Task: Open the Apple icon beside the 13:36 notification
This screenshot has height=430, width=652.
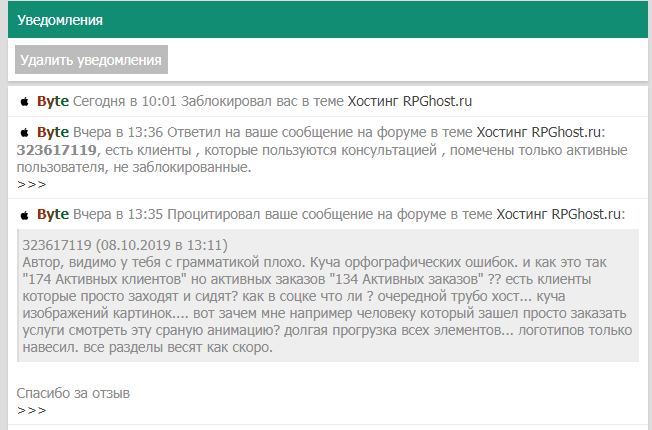Action: [25, 132]
